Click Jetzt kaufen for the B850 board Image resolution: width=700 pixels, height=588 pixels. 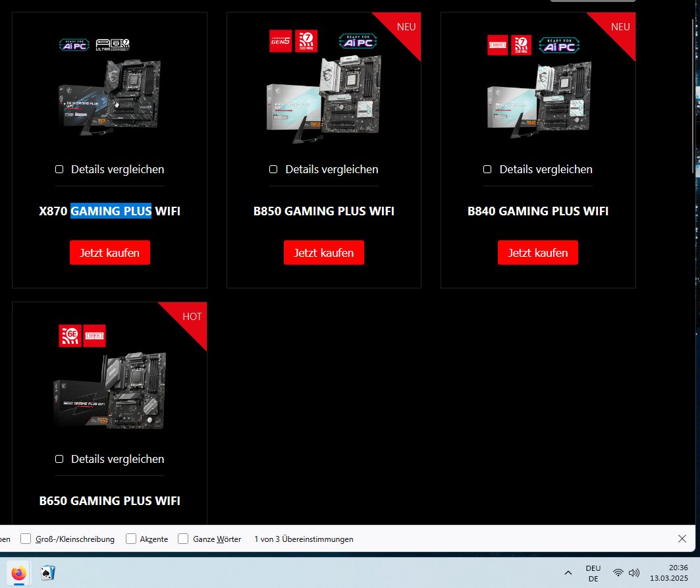tap(324, 253)
